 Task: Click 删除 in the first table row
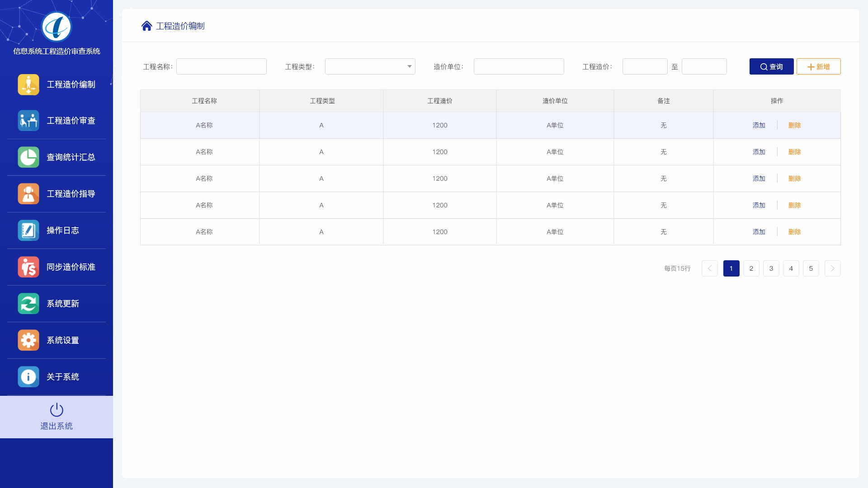coord(794,125)
